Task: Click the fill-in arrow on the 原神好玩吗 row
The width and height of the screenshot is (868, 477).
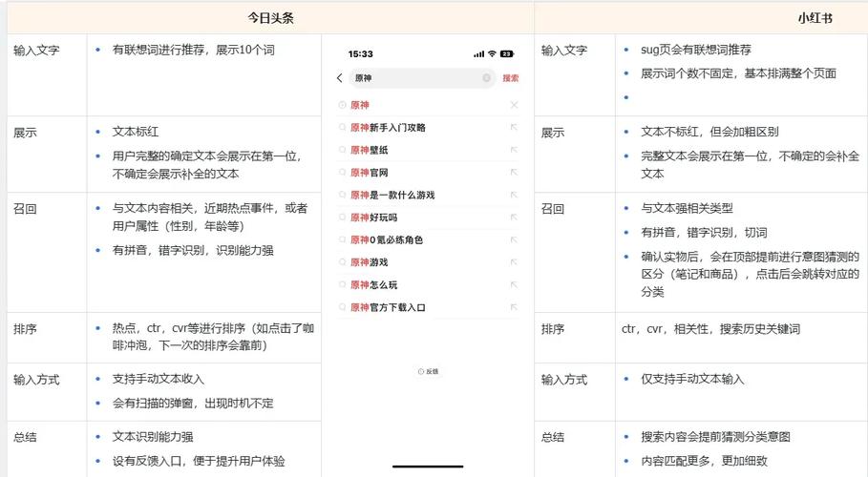Action: 514,217
